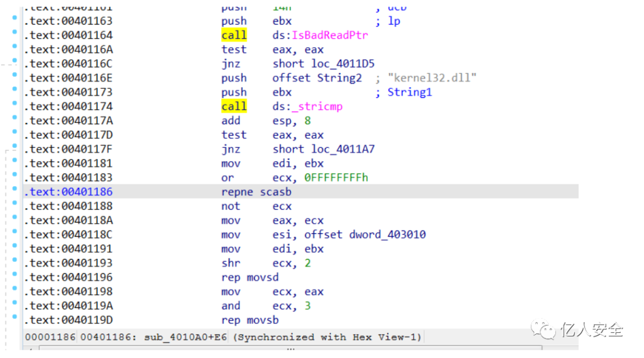The height and width of the screenshot is (358, 644).
Task: Click the rep movsb instruction
Action: point(250,320)
